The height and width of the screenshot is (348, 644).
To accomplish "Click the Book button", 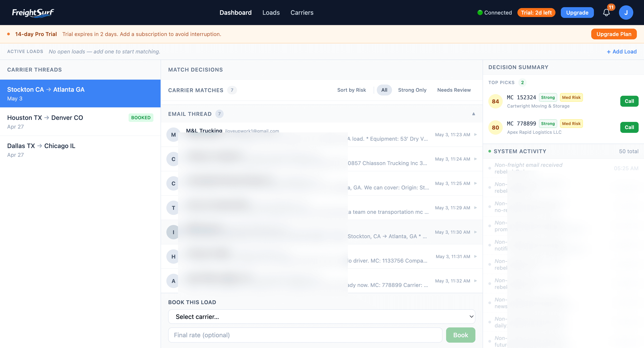I will pos(460,335).
